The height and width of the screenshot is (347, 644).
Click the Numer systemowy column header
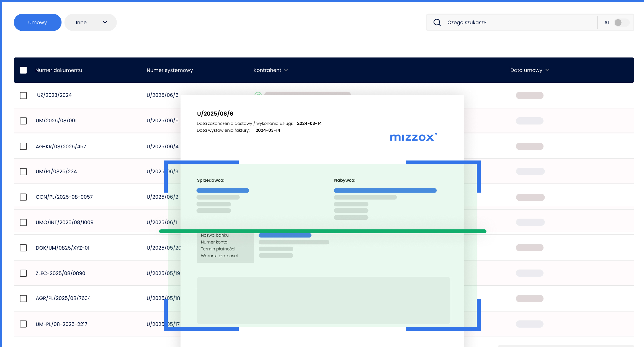(x=169, y=70)
